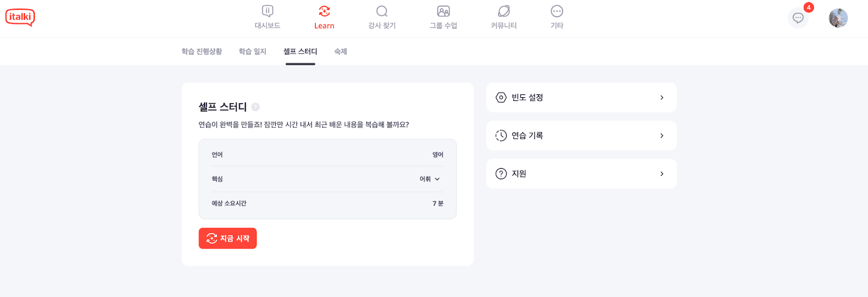Switch to the 학습 진행상황 tab
The image size is (868, 297).
[202, 52]
